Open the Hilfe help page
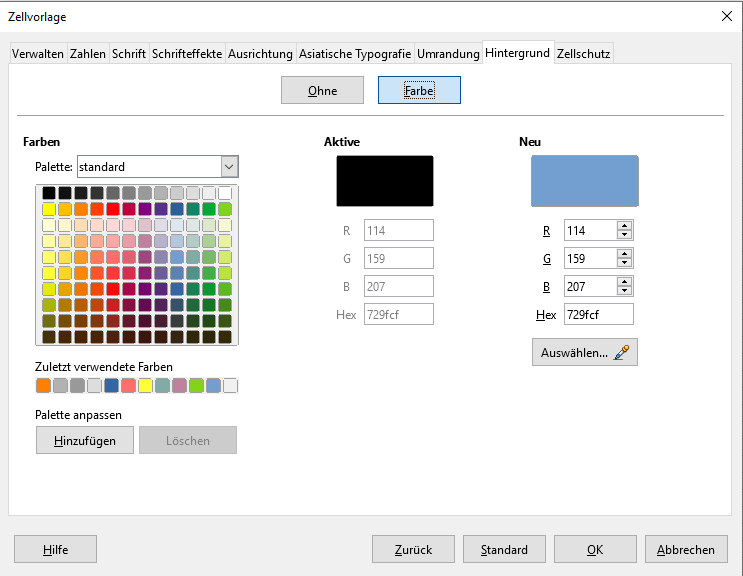Viewport: 743px width, 576px height. pyautogui.click(x=55, y=549)
